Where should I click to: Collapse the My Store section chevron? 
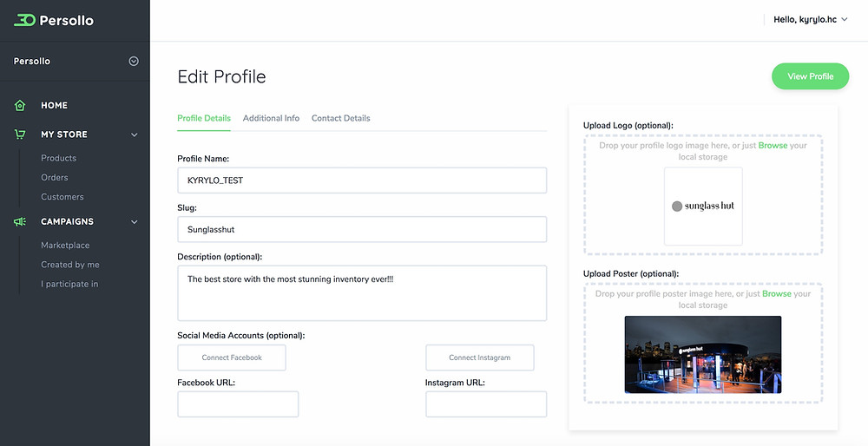point(134,134)
